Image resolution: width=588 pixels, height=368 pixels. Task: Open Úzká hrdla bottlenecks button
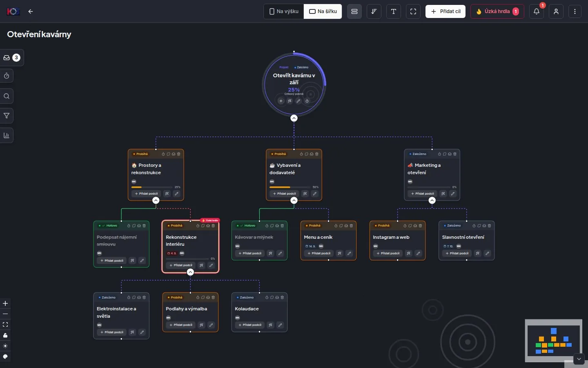(x=497, y=11)
